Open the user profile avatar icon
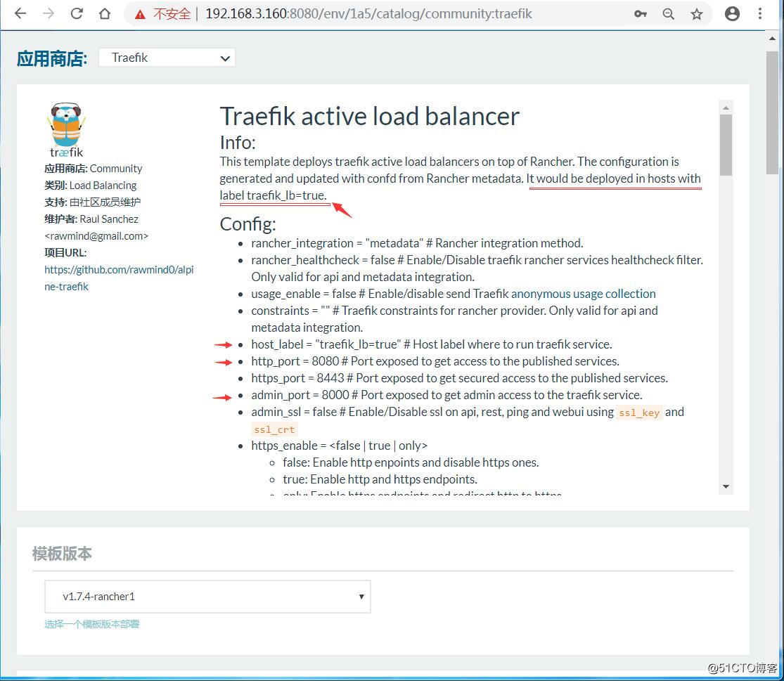Viewport: 784px width, 681px height. [732, 13]
